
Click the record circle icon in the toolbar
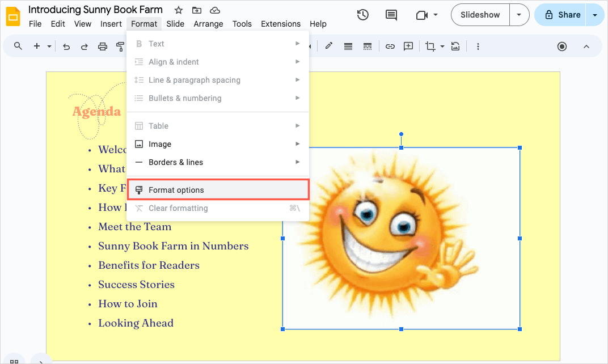562,46
